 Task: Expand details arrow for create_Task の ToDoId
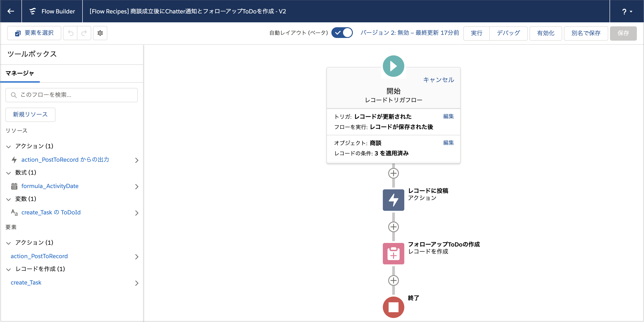(136, 213)
